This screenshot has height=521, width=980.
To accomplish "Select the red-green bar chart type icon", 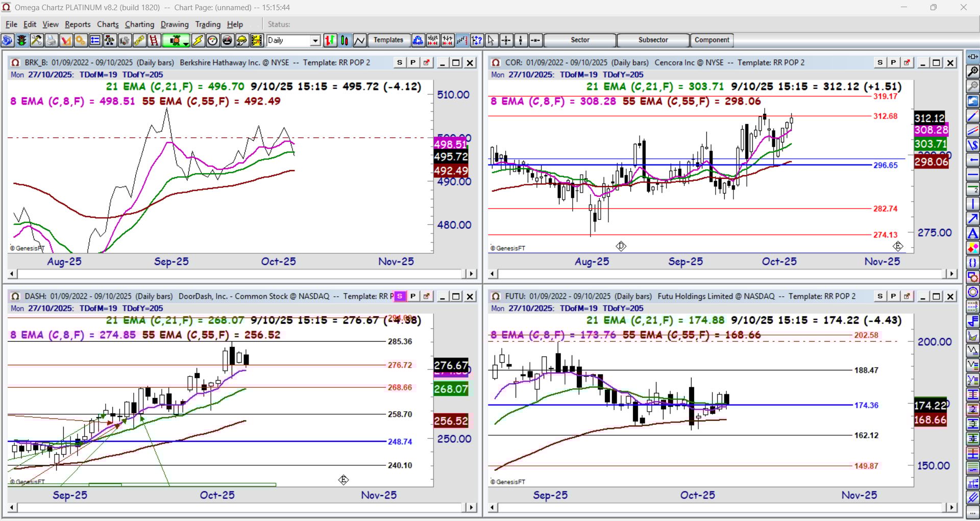I will point(330,40).
